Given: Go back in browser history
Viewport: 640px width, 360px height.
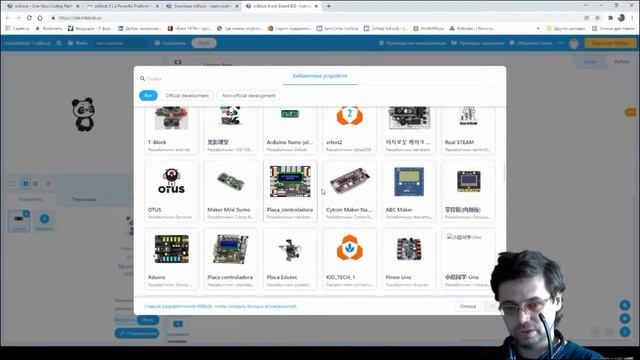Looking at the screenshot, I should click(8, 18).
